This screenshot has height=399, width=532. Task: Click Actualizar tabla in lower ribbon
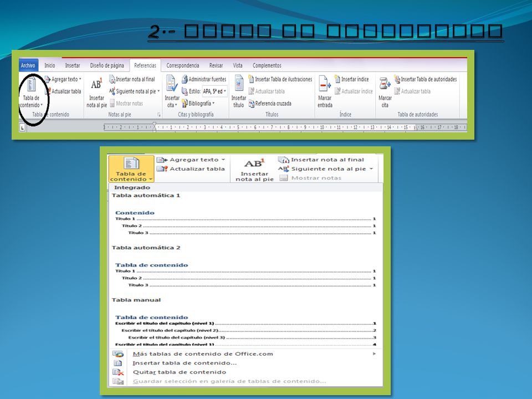point(191,169)
